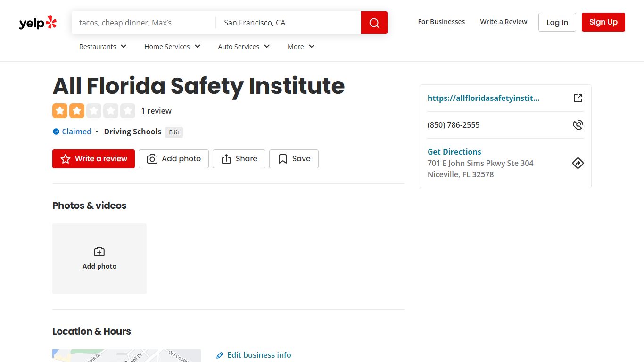Click the phone number (850) 786-2555

coord(454,125)
